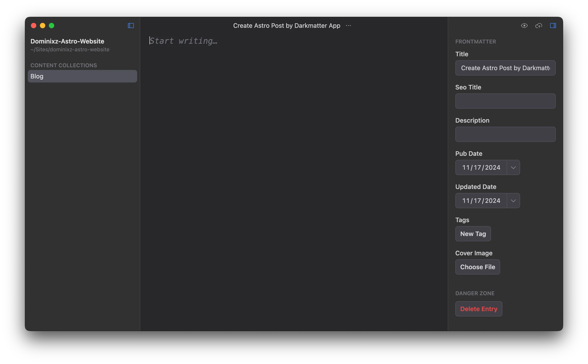
Task: Click the Dominixz-Astro-Website project name
Action: (x=67, y=41)
